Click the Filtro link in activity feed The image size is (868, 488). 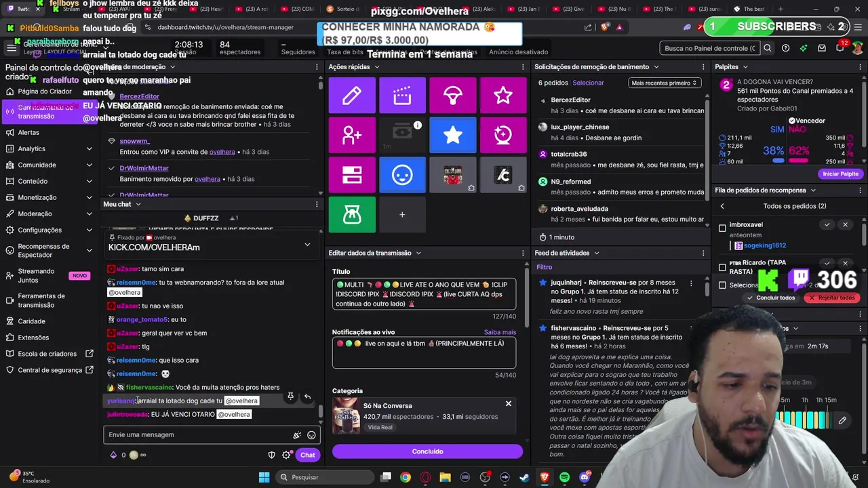click(545, 267)
